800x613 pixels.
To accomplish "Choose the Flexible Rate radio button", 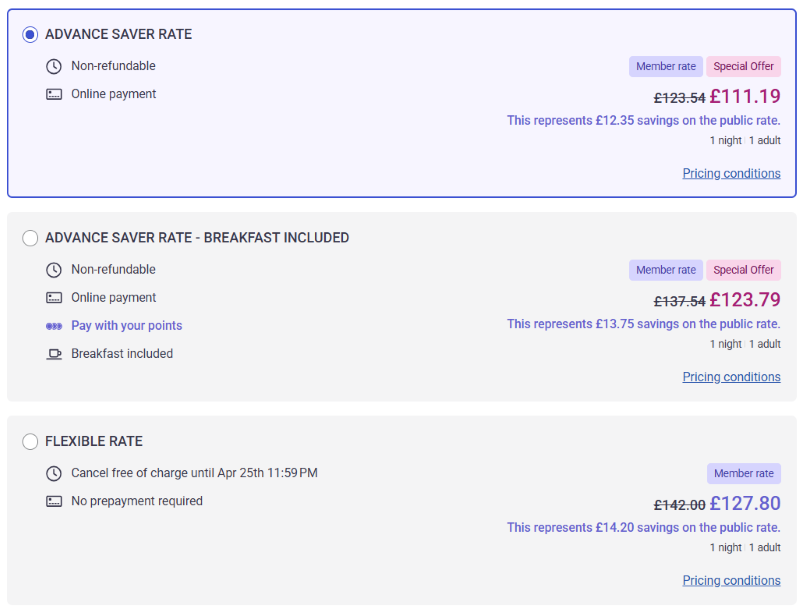I will (x=30, y=441).
